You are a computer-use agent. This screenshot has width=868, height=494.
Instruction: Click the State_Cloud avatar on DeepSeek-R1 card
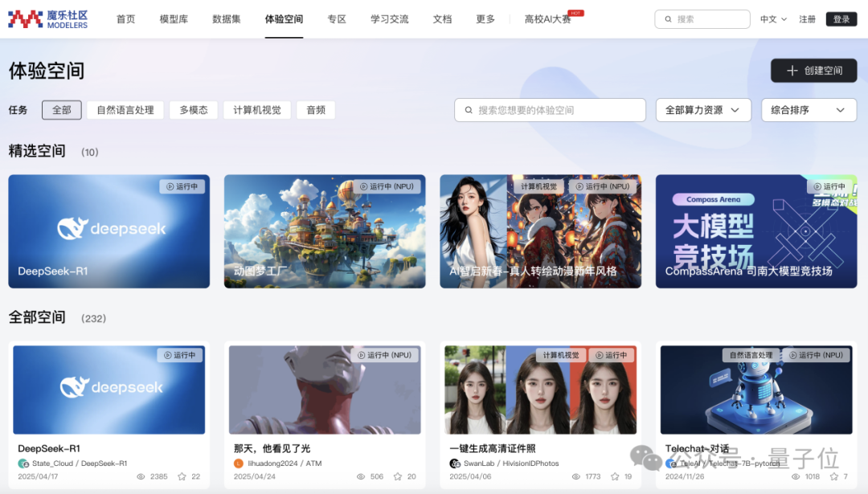pos(23,462)
